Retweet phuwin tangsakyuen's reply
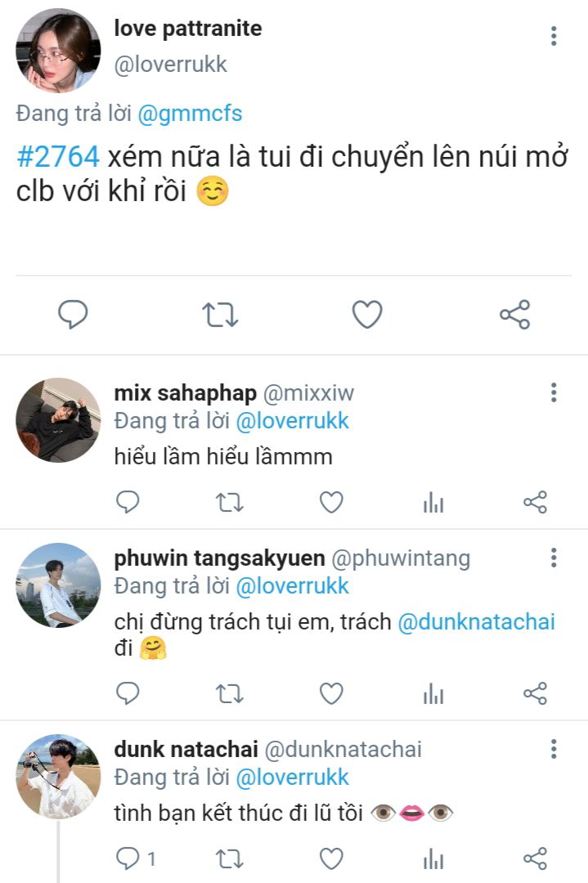This screenshot has height=883, width=588. (x=230, y=694)
